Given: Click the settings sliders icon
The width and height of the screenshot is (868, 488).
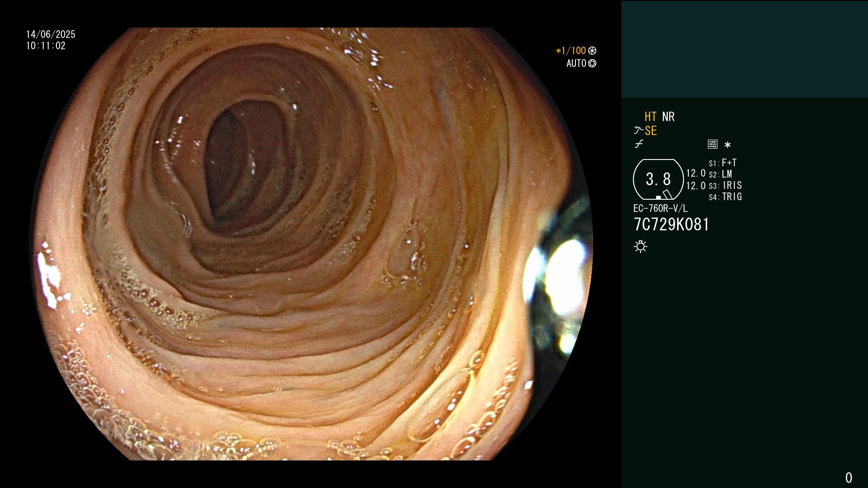Looking at the screenshot, I should coord(712,144).
